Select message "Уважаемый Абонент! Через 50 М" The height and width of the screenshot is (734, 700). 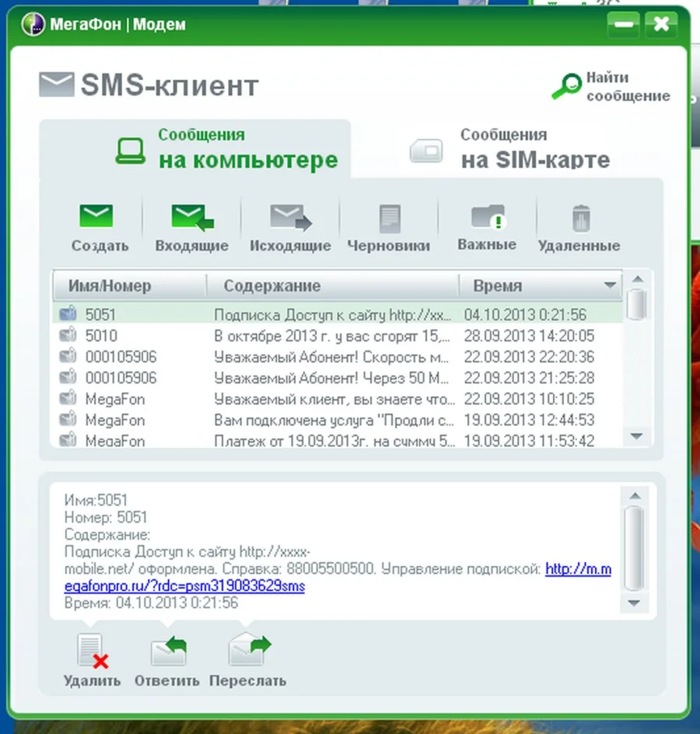point(338,378)
